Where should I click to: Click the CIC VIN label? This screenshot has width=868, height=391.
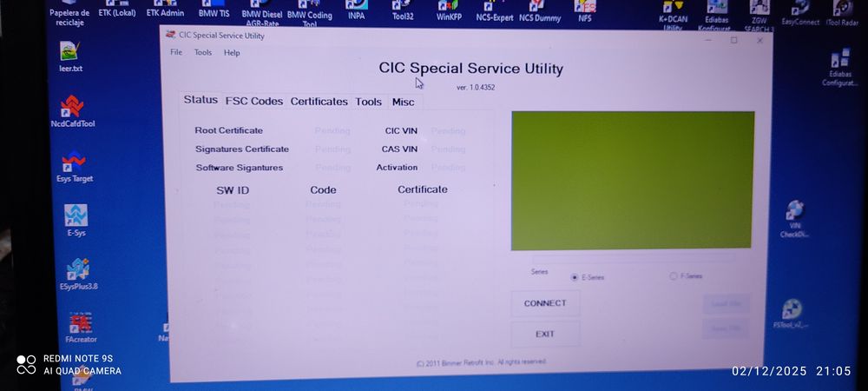point(401,130)
